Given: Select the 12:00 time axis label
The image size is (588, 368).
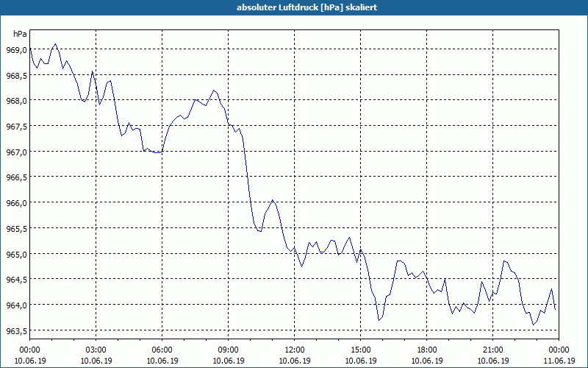Looking at the screenshot, I should [x=295, y=350].
